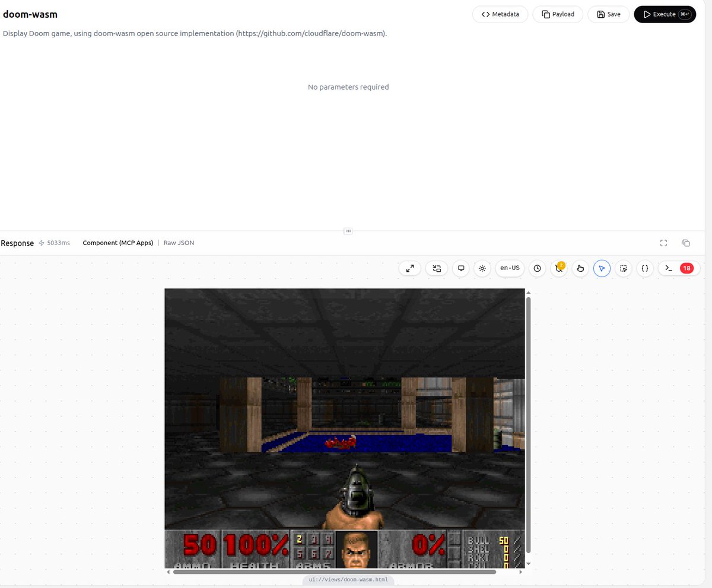Image resolution: width=712 pixels, height=588 pixels.
Task: Save the doom-wasm tool configuration
Action: point(608,14)
